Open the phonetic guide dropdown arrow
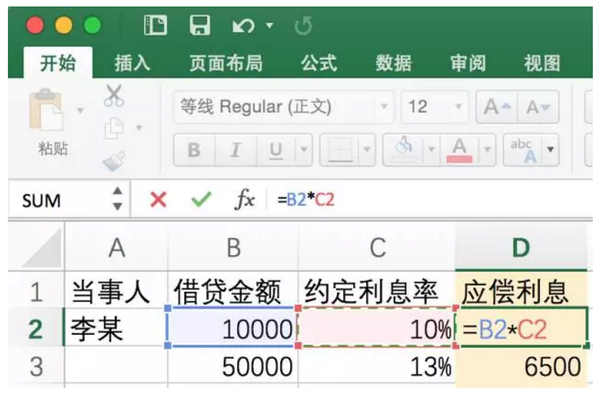 (551, 149)
